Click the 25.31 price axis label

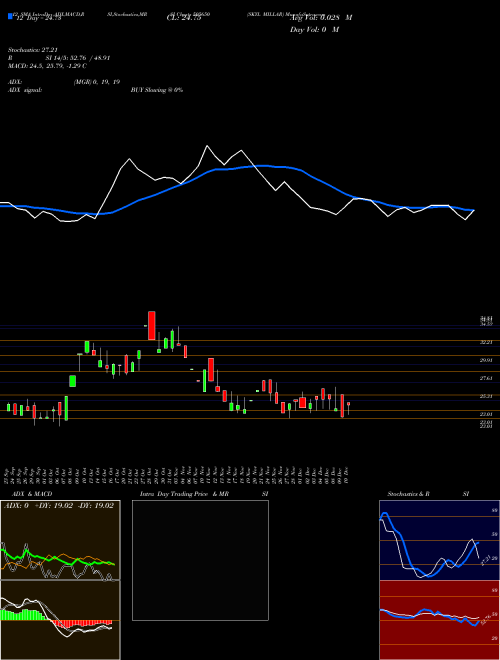tap(486, 396)
